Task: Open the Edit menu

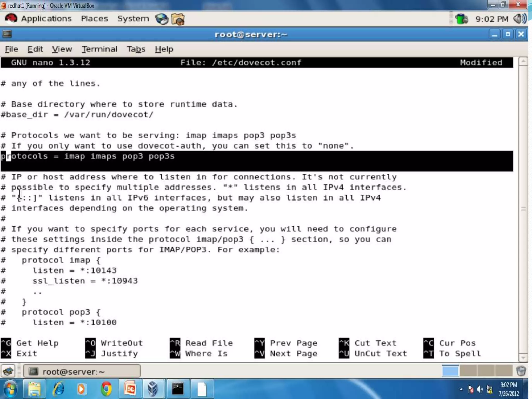Action: click(35, 49)
